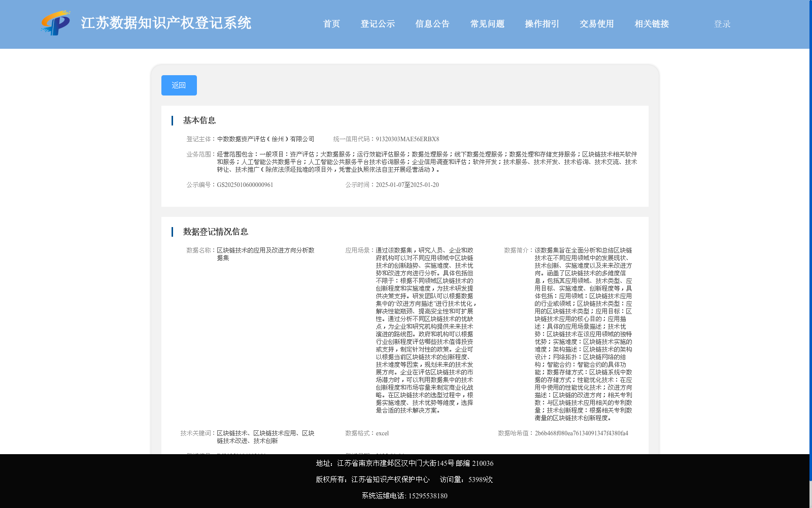Select company name 中数数据资产评估（徐州）有限公司
Viewport: 812px width, 508px height.
pyautogui.click(x=266, y=139)
